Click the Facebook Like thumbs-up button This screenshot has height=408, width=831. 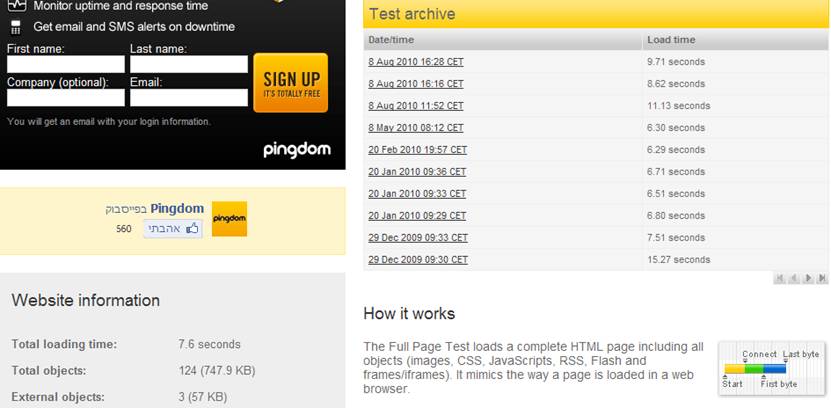173,229
